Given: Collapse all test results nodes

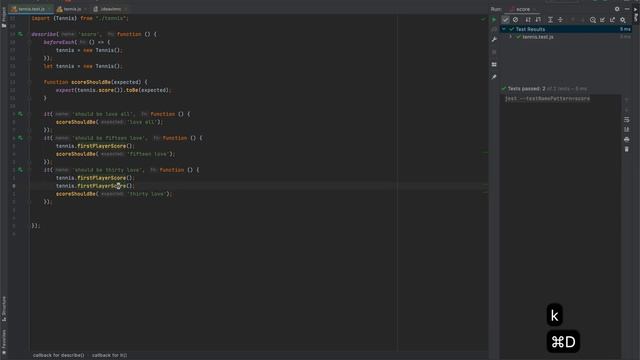Looking at the screenshot, I should tap(560, 20).
